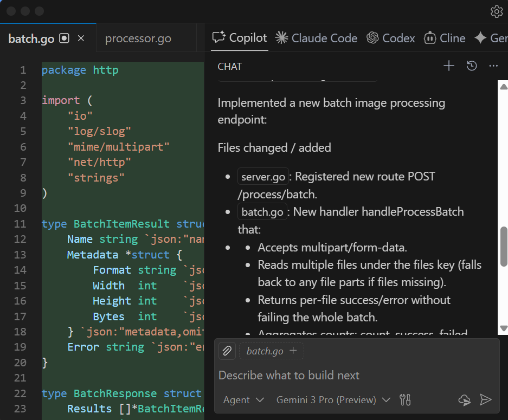Viewport: 508px width, 420px height.
Task: Click the cloud delegate agent icon
Action: (x=464, y=400)
